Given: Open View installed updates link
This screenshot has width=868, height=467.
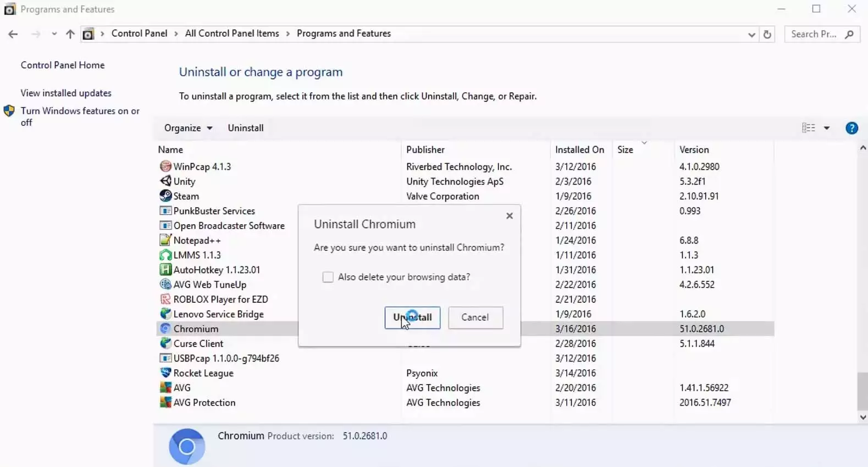Looking at the screenshot, I should 66,93.
